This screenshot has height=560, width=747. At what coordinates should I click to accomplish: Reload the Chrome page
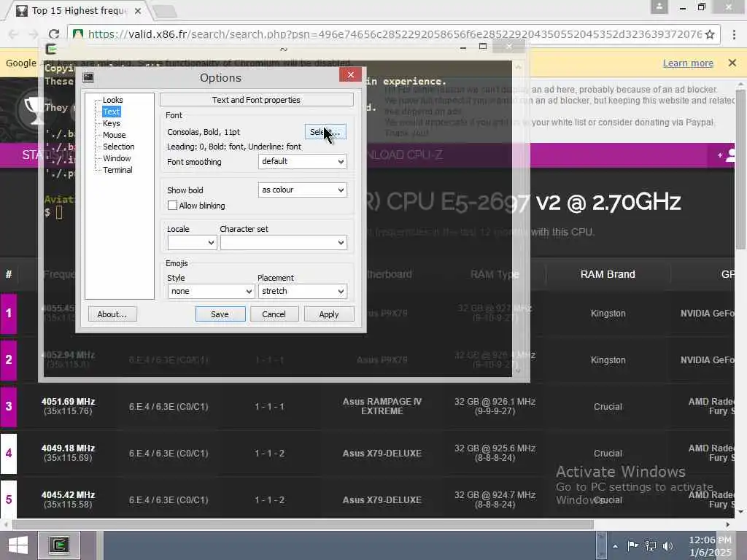point(54,34)
